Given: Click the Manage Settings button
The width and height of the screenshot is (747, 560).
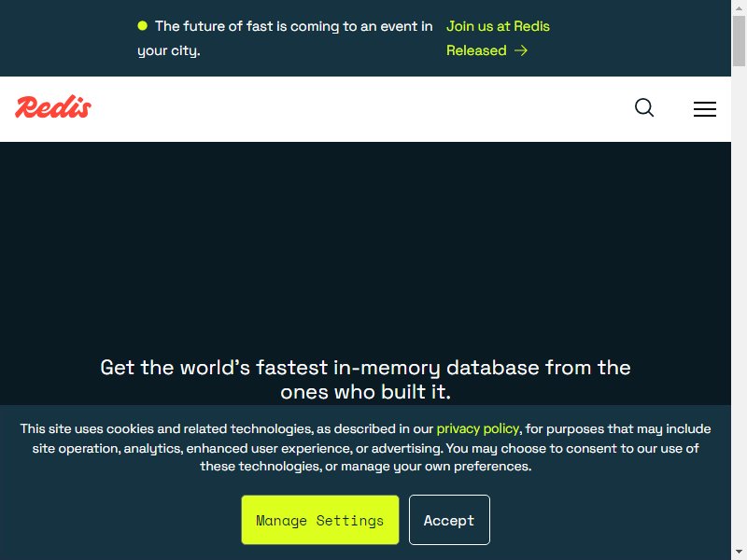Looking at the screenshot, I should tap(320, 520).
